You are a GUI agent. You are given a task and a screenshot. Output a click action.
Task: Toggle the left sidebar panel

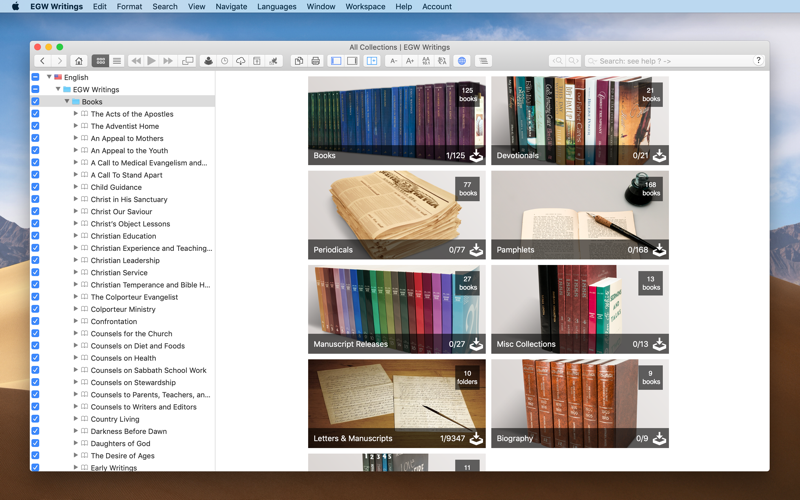click(336, 61)
